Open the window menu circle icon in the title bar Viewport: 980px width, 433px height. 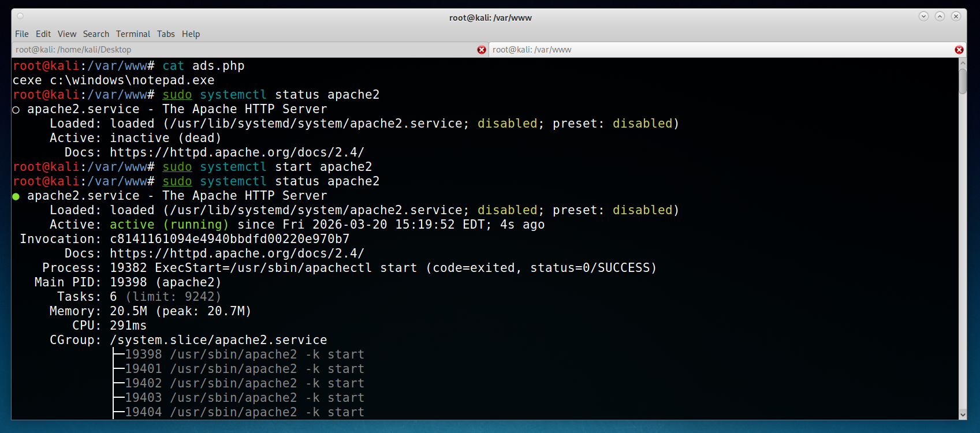coord(20,16)
